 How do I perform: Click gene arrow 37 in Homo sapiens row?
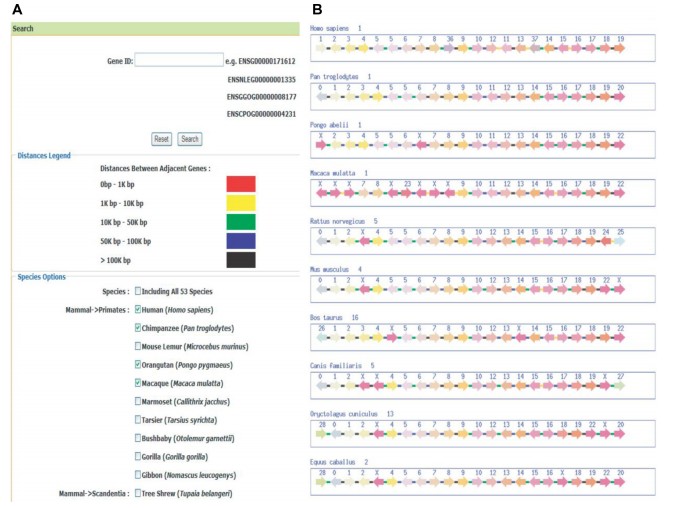(x=535, y=46)
